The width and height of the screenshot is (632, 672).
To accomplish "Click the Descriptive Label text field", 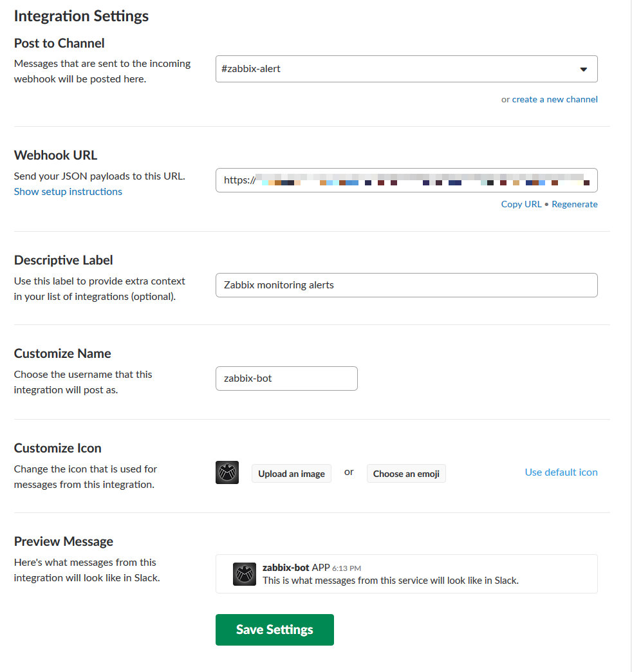I will pos(406,285).
